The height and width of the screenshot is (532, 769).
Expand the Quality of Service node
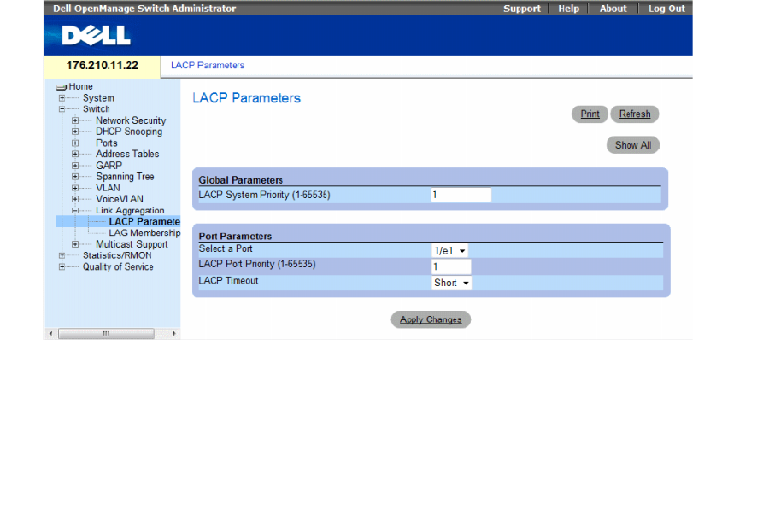[x=62, y=266]
